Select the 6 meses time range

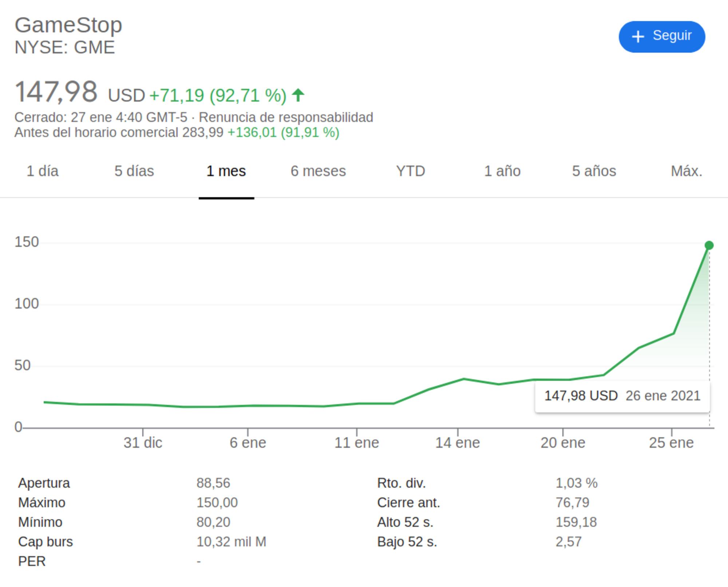coord(318,171)
